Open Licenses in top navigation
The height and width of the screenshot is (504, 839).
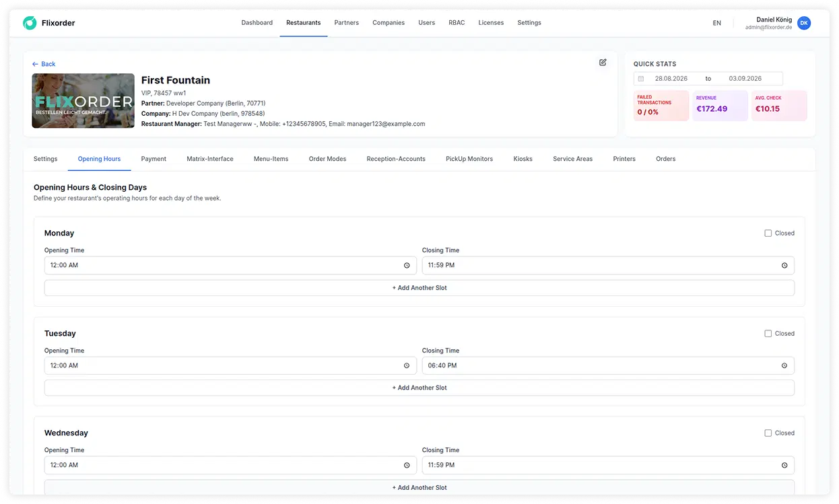click(x=491, y=23)
